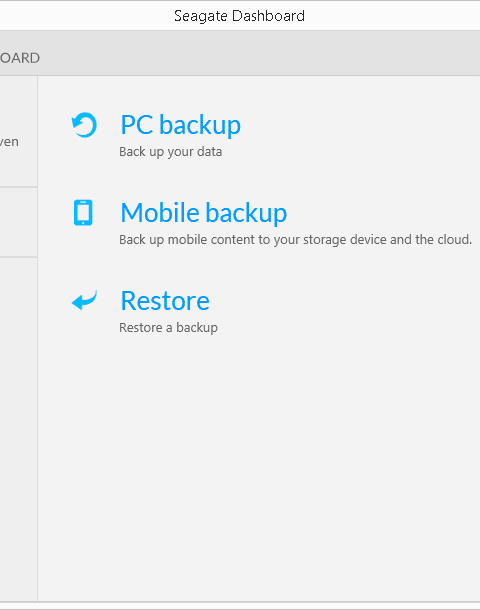Click the PC backup circular arrow icon
480x610 pixels.
84,125
